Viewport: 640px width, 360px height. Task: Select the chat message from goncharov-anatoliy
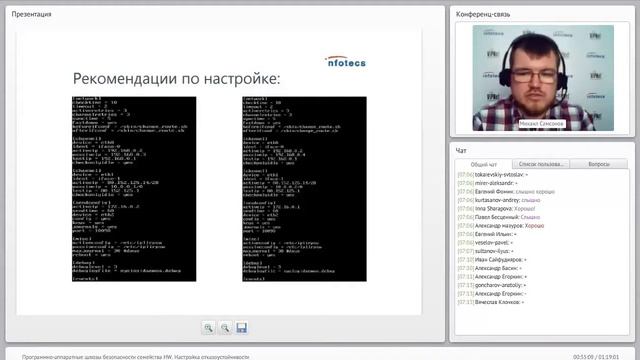pos(492,285)
